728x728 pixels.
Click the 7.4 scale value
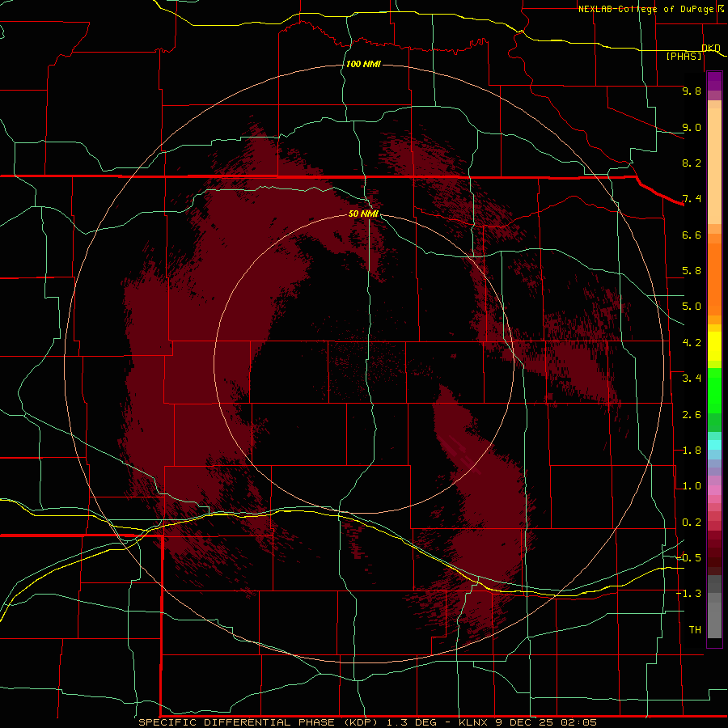point(692,199)
